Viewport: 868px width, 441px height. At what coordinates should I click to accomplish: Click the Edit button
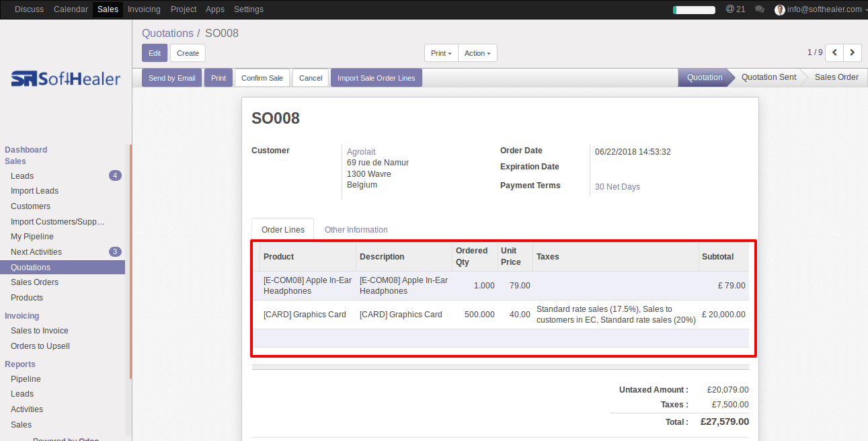[x=155, y=53]
